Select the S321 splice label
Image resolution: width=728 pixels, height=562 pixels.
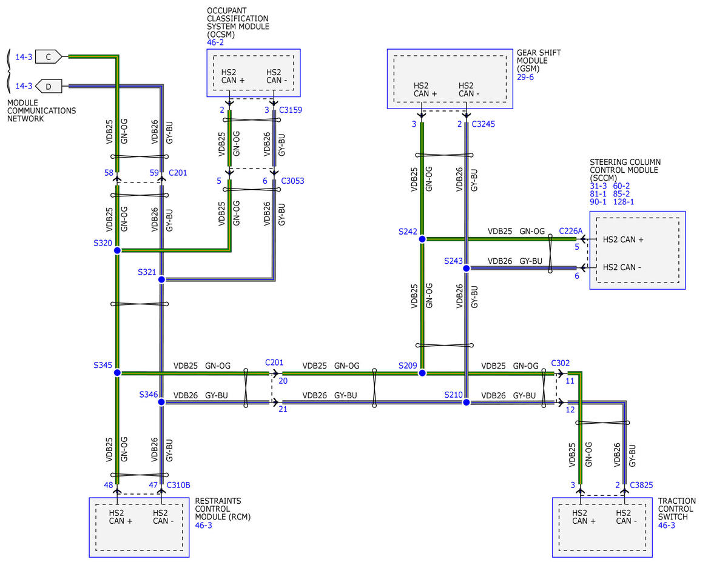point(147,272)
